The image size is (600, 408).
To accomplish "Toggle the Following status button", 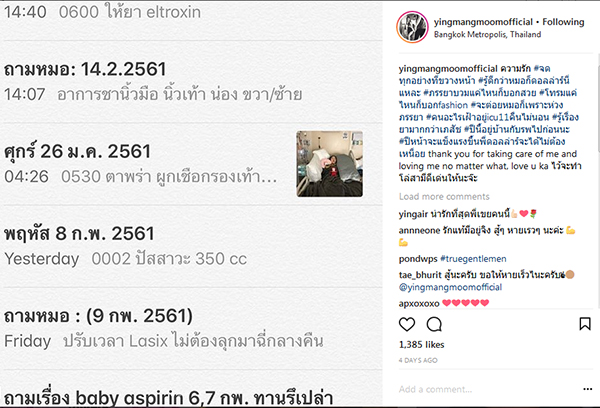I will [563, 22].
